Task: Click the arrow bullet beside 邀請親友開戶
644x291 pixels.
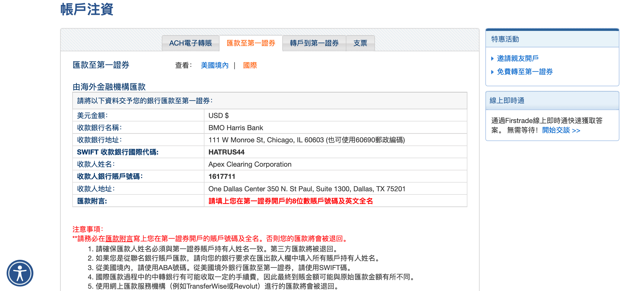Action: point(492,58)
